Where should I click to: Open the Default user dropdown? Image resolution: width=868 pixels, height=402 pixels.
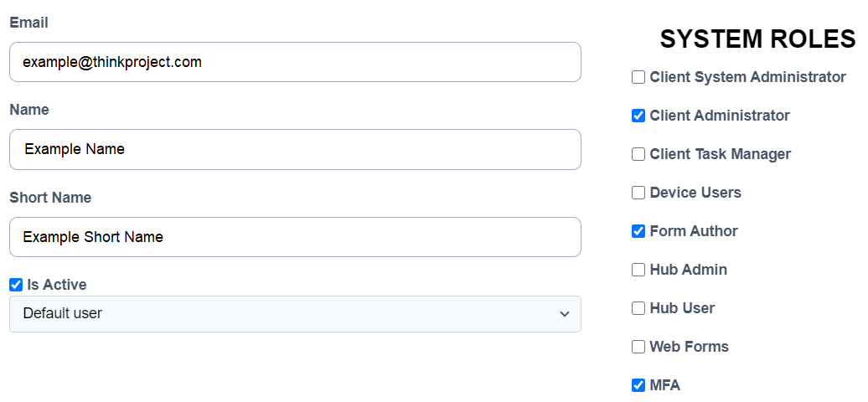point(295,314)
